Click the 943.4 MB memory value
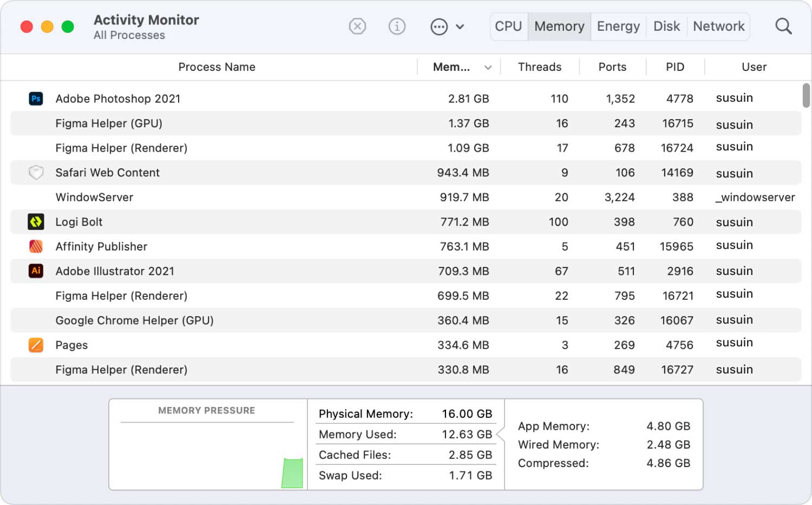The image size is (812, 505). 463,173
